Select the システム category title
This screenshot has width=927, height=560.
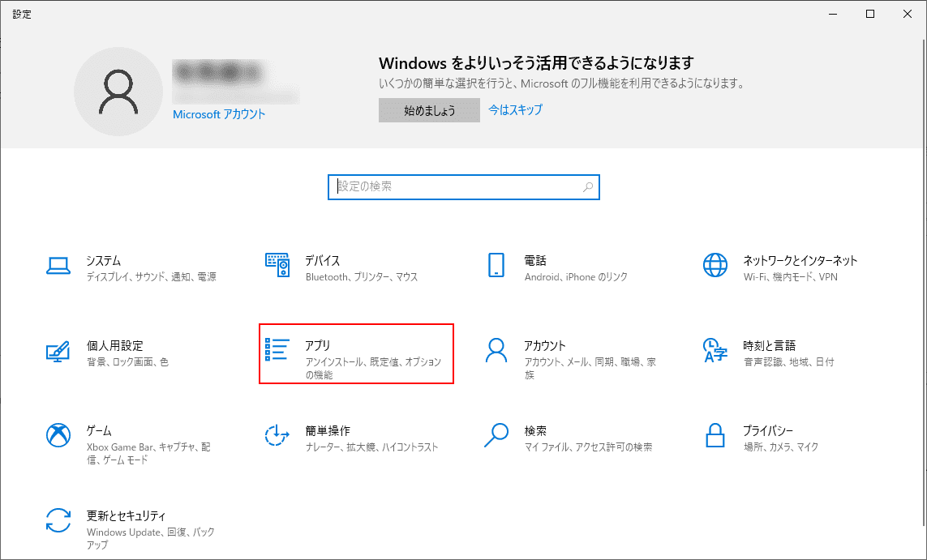coord(104,260)
